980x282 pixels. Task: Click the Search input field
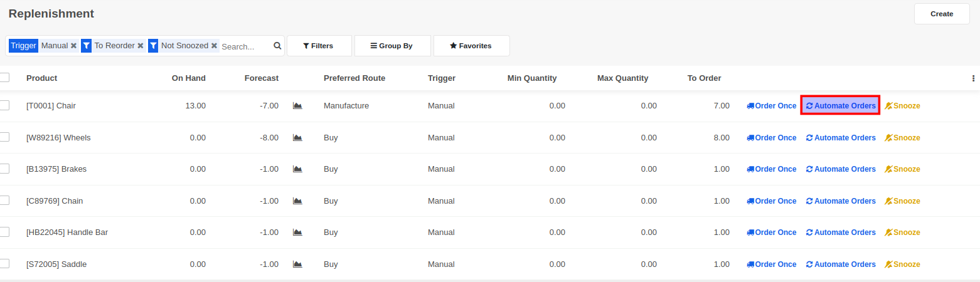tap(245, 46)
